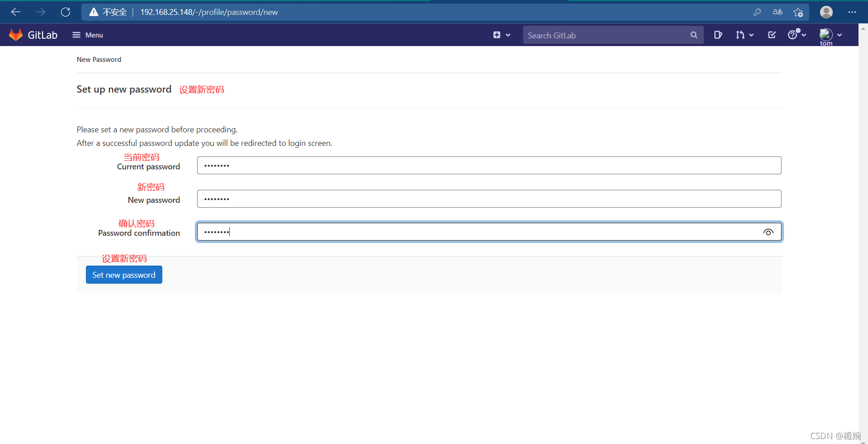Click the search magnifier icon
This screenshot has width=868, height=444.
[694, 35]
